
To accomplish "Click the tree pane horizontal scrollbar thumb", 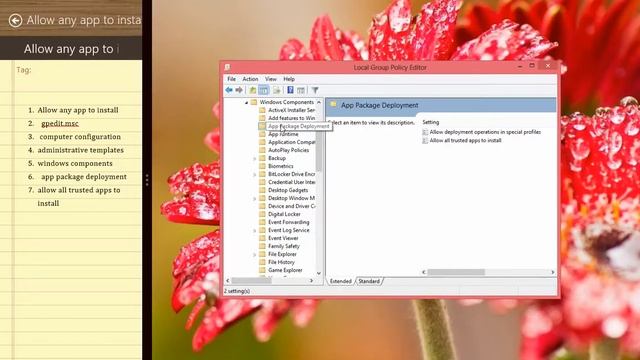I will [251, 281].
